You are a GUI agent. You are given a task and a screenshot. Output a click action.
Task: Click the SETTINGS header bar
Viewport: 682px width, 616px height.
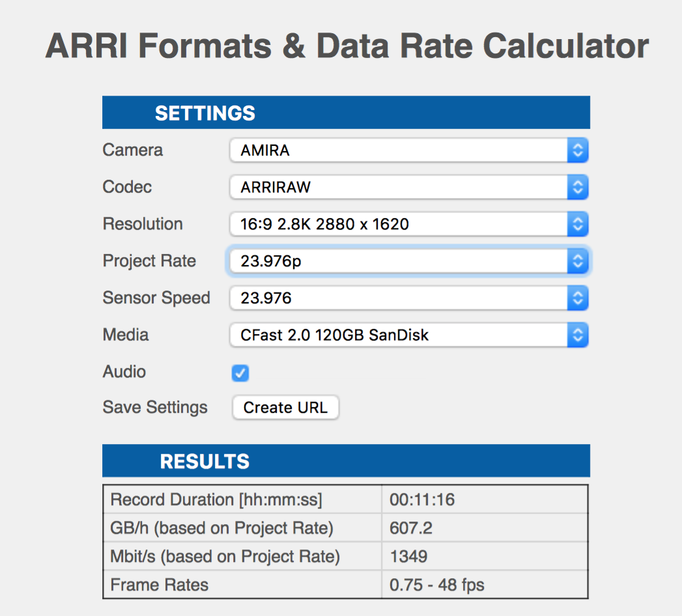[345, 112]
